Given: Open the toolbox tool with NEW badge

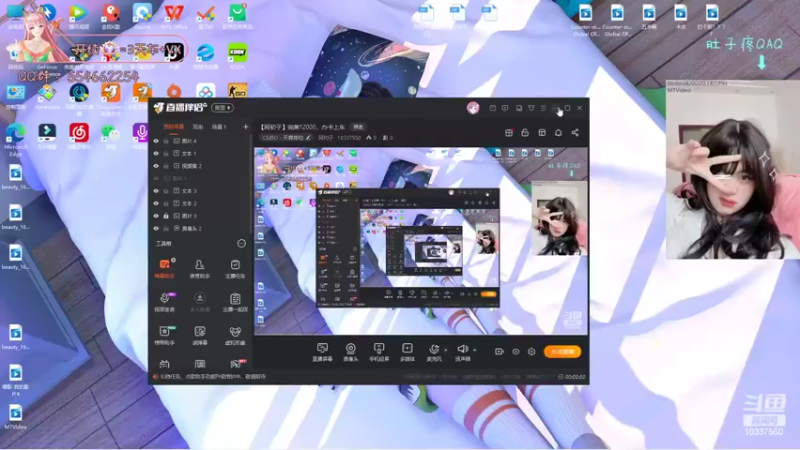Looking at the screenshot, I should point(164,335).
